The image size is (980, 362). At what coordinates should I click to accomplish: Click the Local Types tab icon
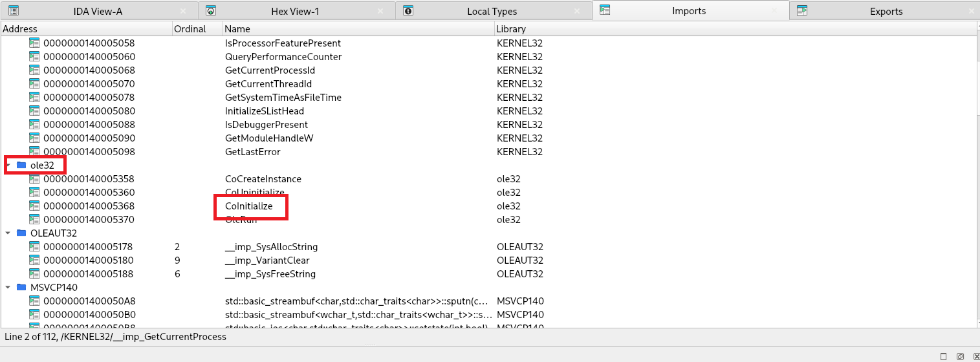tap(408, 10)
